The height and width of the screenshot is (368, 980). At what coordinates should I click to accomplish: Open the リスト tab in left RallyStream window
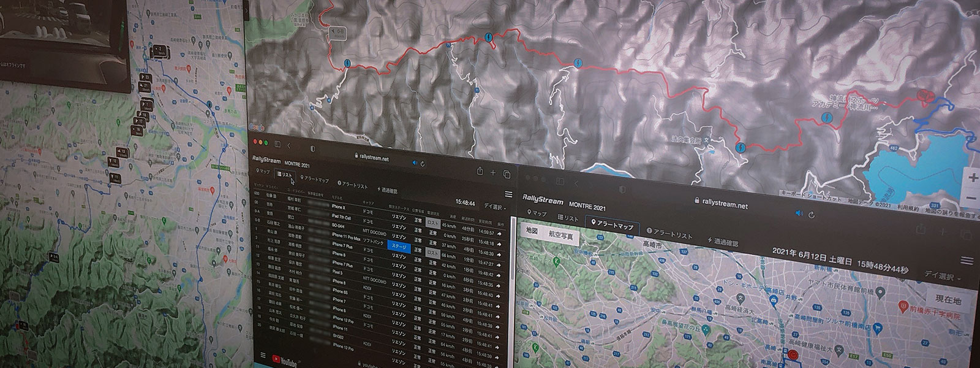tap(285, 175)
